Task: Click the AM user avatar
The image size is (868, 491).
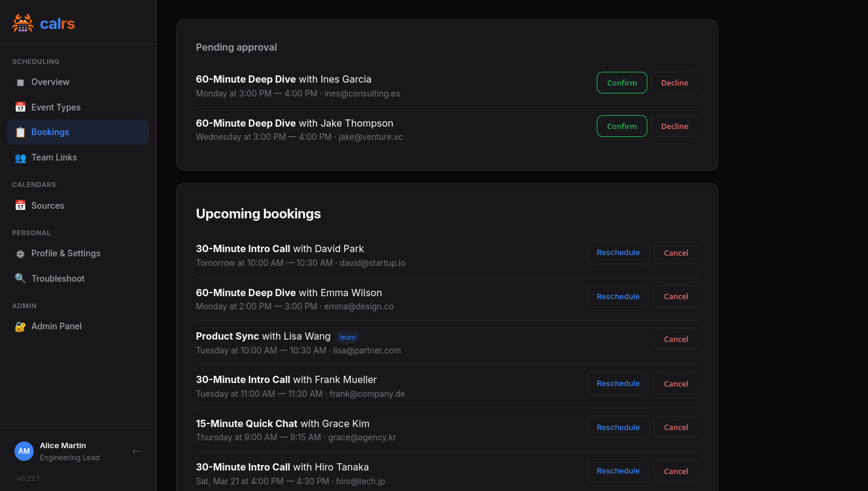Action: 24,451
